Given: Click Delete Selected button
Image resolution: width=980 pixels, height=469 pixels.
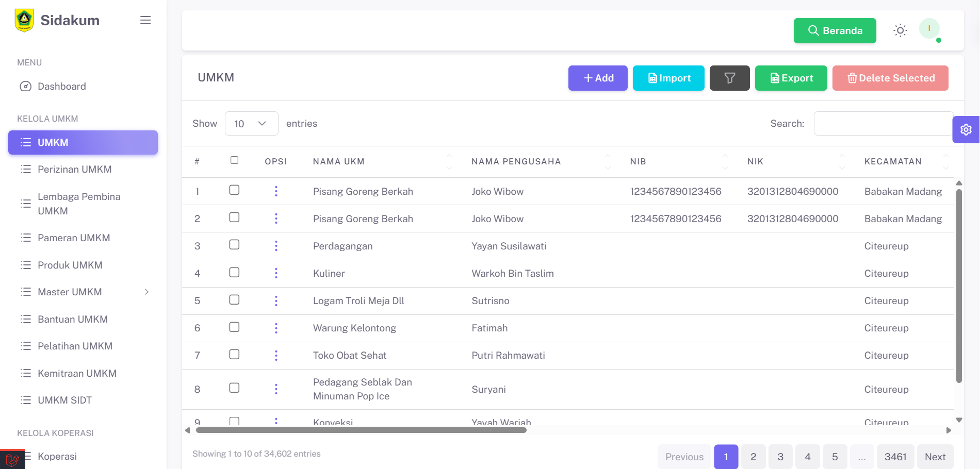Looking at the screenshot, I should point(890,78).
